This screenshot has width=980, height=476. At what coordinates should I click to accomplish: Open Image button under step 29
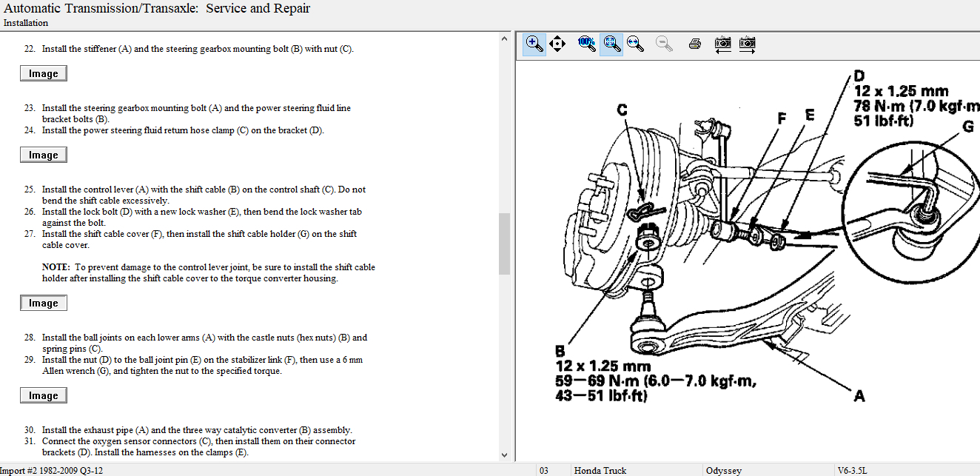(x=44, y=395)
